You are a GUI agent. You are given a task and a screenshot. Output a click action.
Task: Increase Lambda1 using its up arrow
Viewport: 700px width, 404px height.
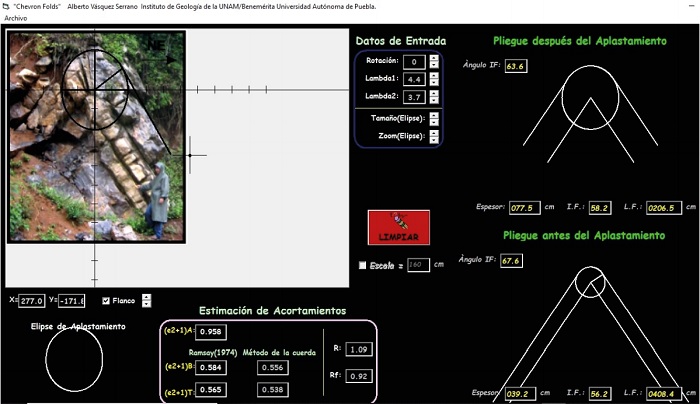(x=434, y=75)
